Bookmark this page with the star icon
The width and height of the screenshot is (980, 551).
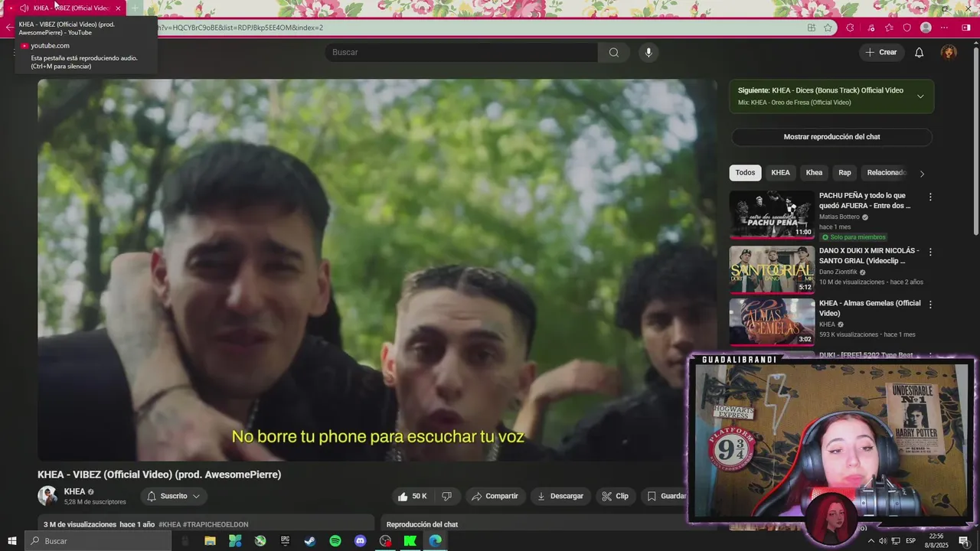tap(828, 28)
